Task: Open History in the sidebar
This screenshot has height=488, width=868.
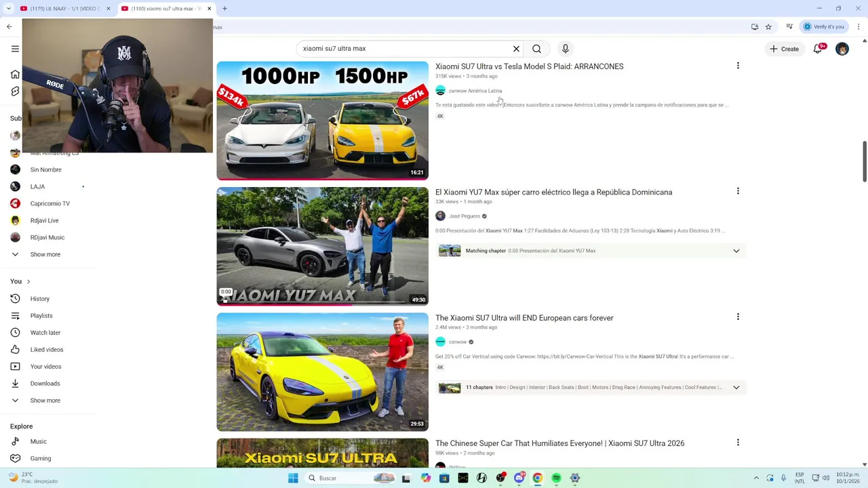Action: click(40, 299)
